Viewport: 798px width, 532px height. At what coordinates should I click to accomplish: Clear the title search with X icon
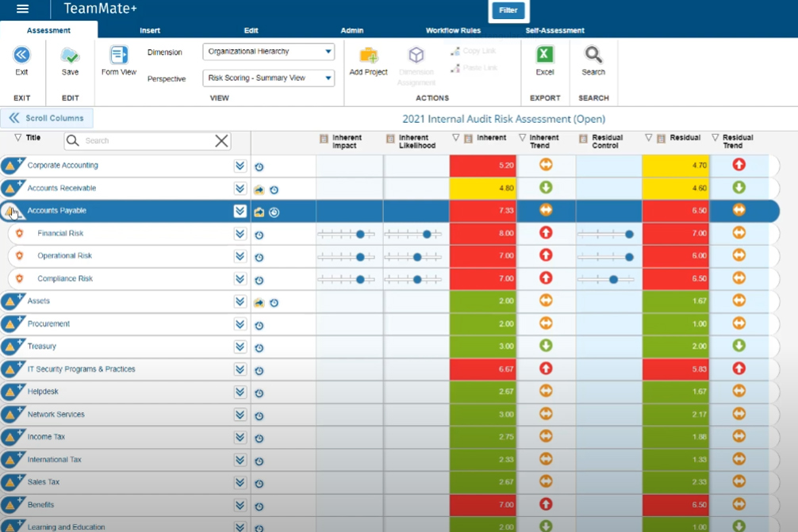click(x=222, y=141)
